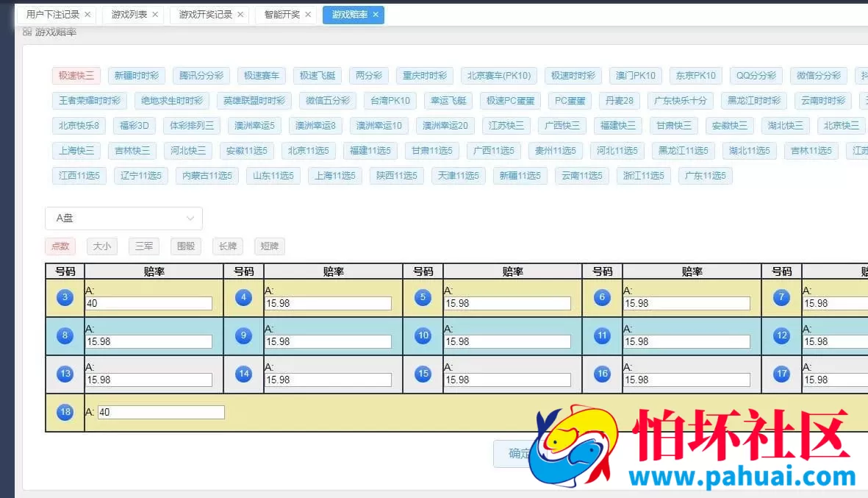
Task: Select the 福彩3D game
Action: (x=133, y=125)
